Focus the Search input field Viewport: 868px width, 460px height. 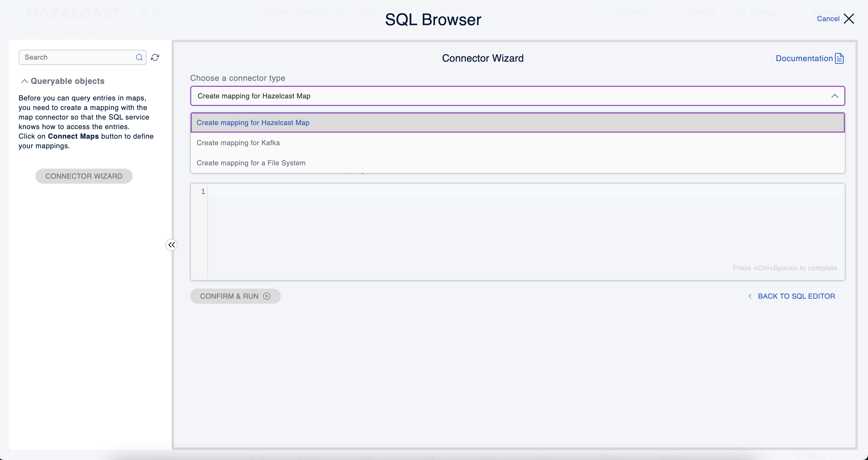(x=77, y=57)
